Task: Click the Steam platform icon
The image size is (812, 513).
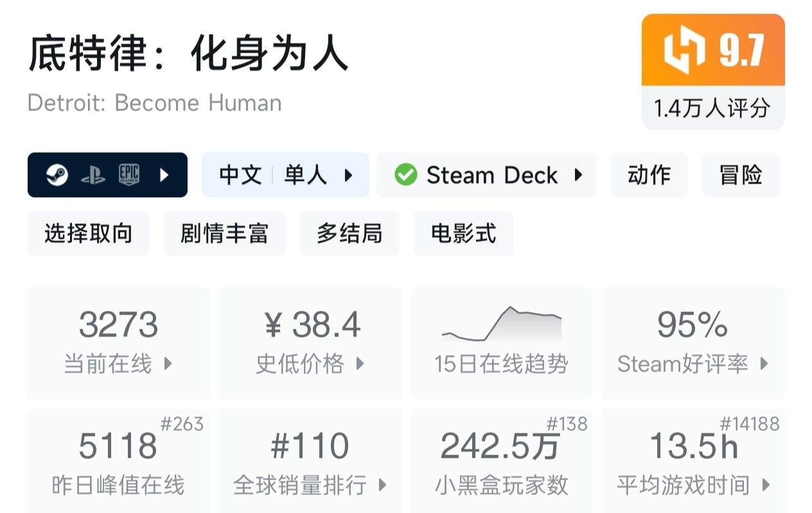Action: pos(57,175)
